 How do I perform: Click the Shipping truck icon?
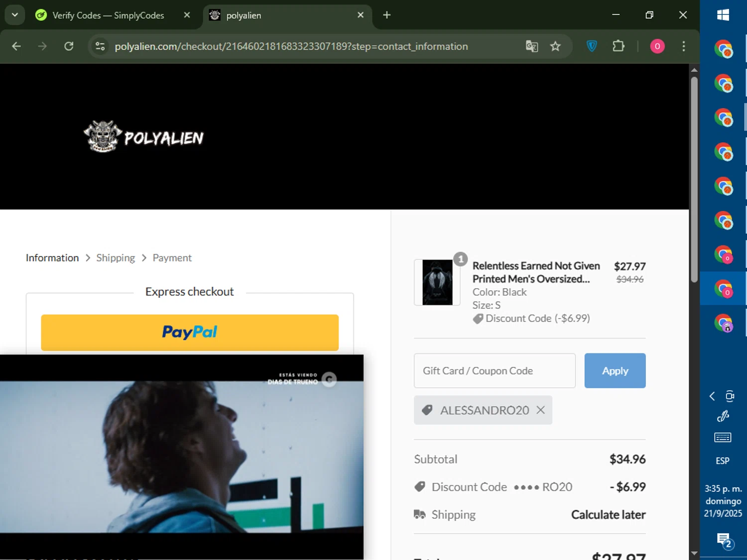(420, 514)
